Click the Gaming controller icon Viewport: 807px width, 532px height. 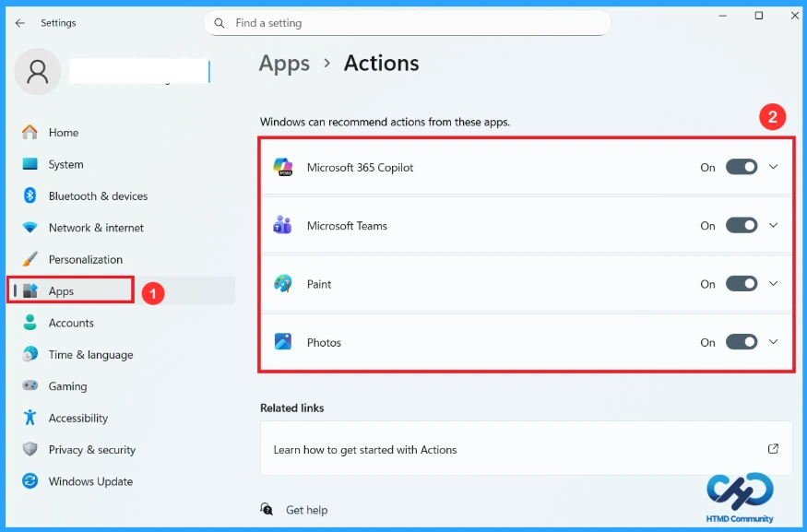click(x=30, y=385)
